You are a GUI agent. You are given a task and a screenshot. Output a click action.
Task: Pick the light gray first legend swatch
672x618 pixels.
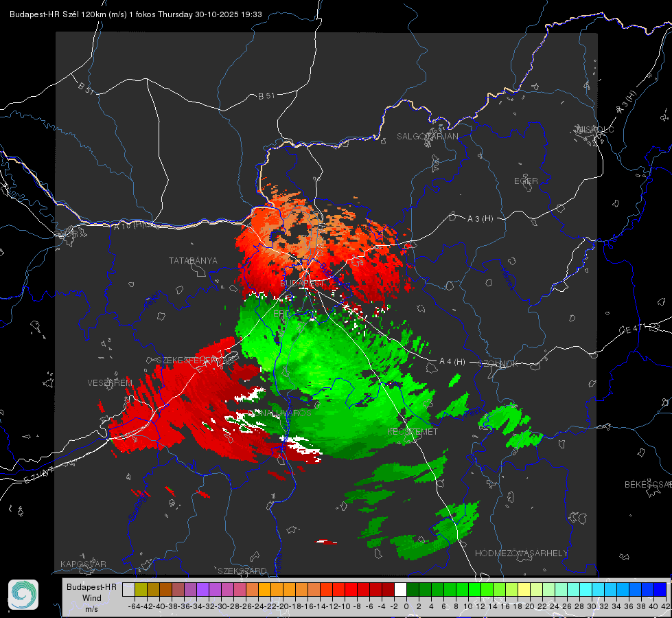pyautogui.click(x=128, y=590)
